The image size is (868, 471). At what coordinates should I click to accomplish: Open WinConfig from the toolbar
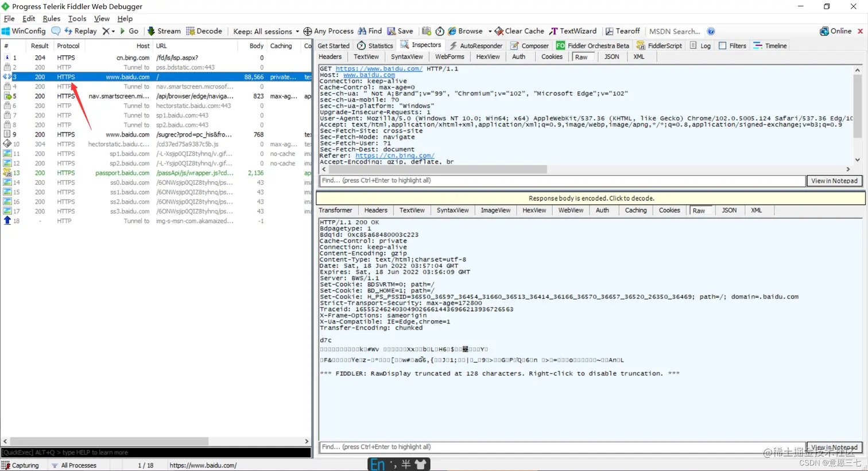(x=24, y=31)
